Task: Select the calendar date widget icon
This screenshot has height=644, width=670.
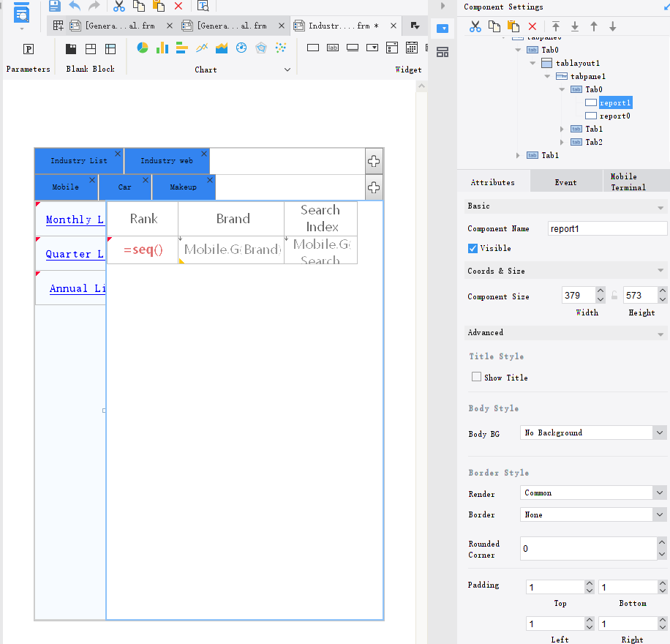Action: tap(412, 48)
